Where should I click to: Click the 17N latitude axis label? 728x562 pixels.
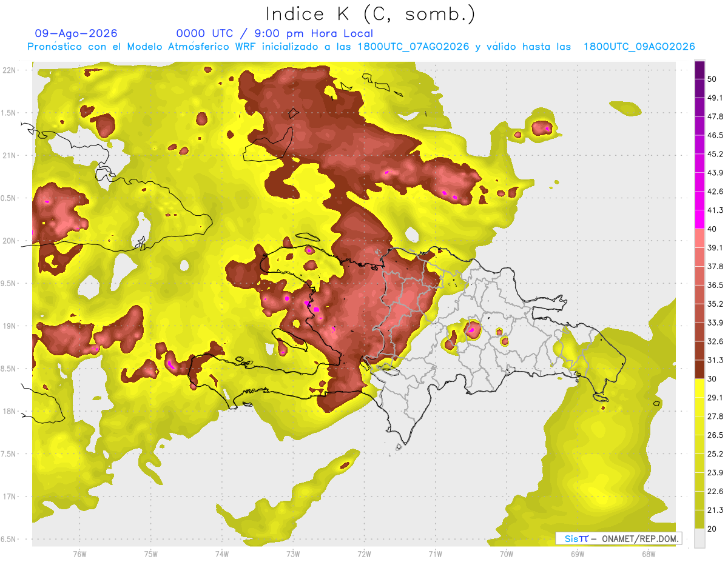click(10, 497)
